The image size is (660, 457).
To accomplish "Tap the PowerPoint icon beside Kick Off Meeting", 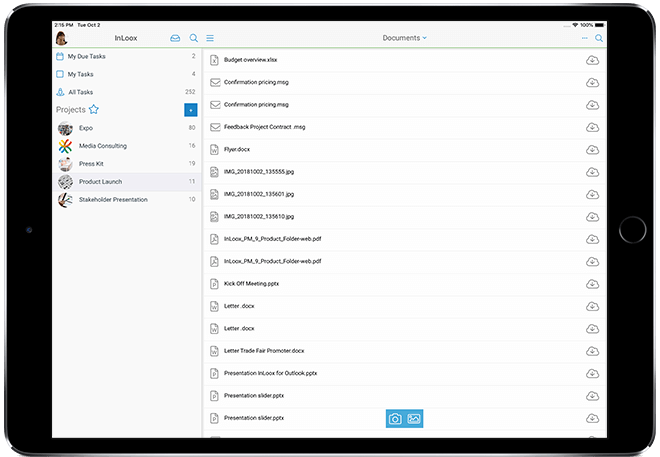I will coord(214,284).
